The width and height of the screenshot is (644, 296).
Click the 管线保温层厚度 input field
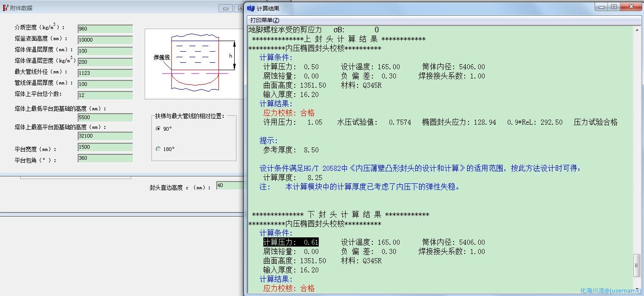(x=105, y=84)
